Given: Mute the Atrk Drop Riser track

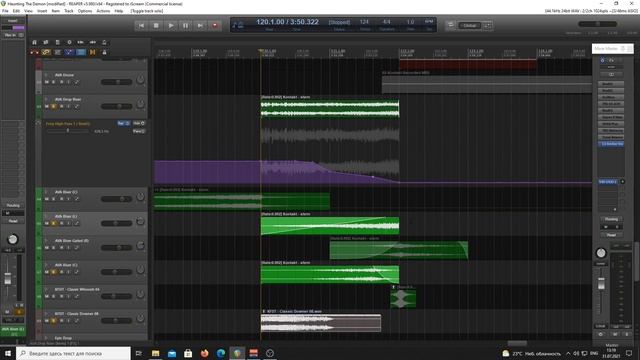Looking at the screenshot, I should pyautogui.click(x=47, y=107).
